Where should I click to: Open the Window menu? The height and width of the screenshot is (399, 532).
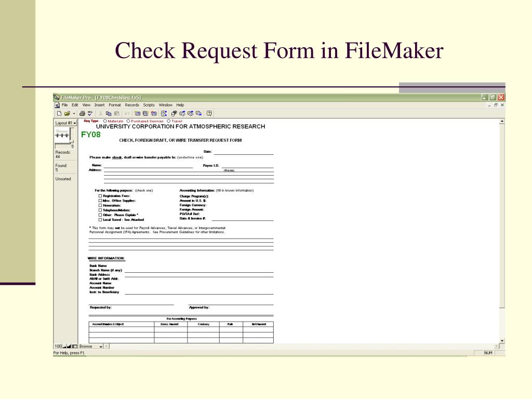pyautogui.click(x=166, y=105)
